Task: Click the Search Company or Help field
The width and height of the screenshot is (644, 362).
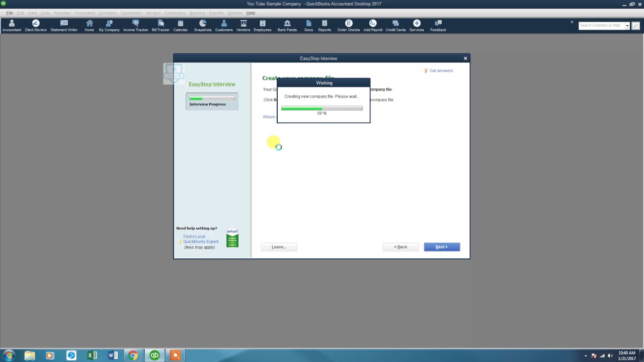Action: [x=602, y=26]
